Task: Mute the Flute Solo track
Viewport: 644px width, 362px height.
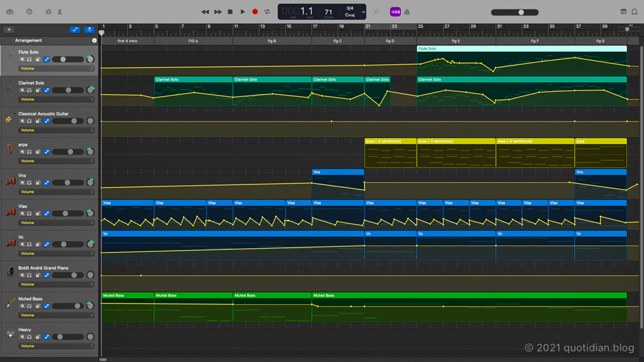Action: pos(22,60)
